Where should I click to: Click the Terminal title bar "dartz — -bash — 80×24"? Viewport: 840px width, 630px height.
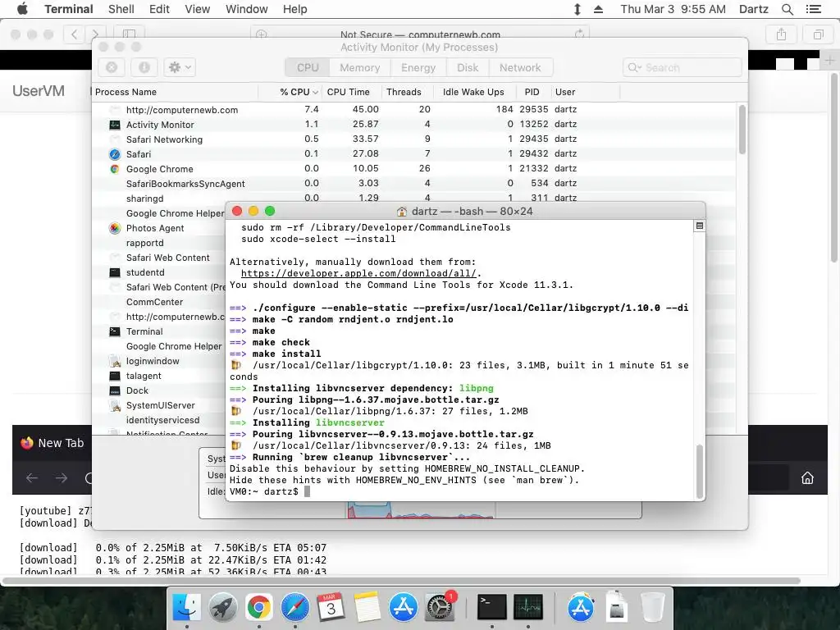pos(465,211)
